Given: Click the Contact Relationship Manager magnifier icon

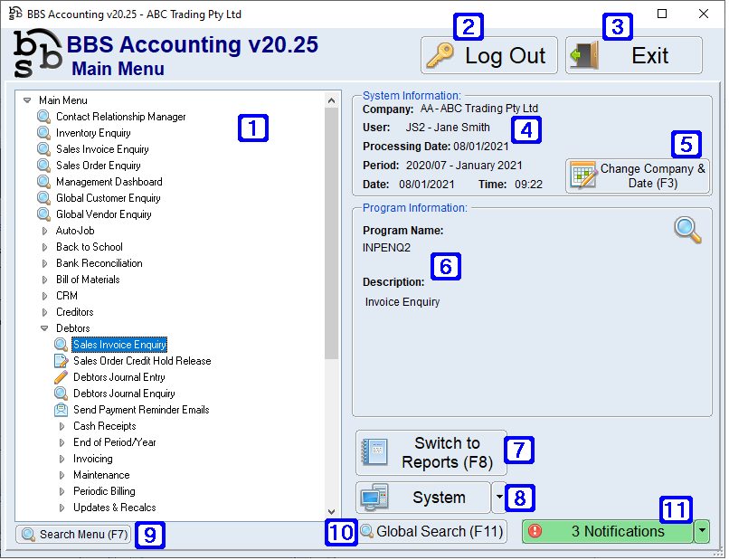Looking at the screenshot, I should pyautogui.click(x=43, y=117).
